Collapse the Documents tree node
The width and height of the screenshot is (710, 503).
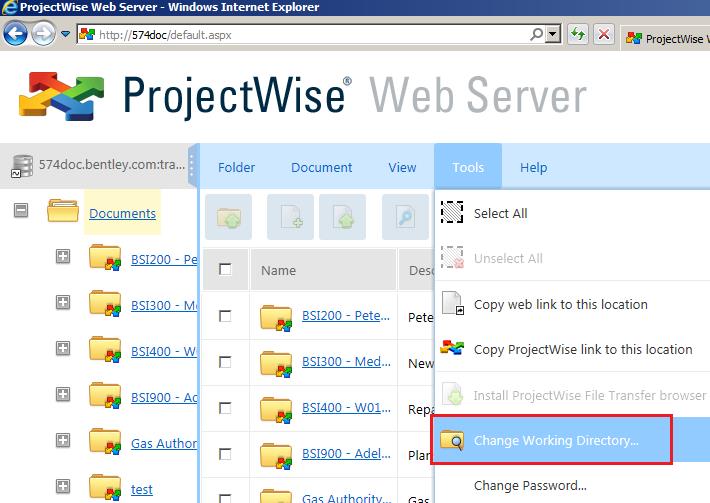pyautogui.click(x=21, y=210)
